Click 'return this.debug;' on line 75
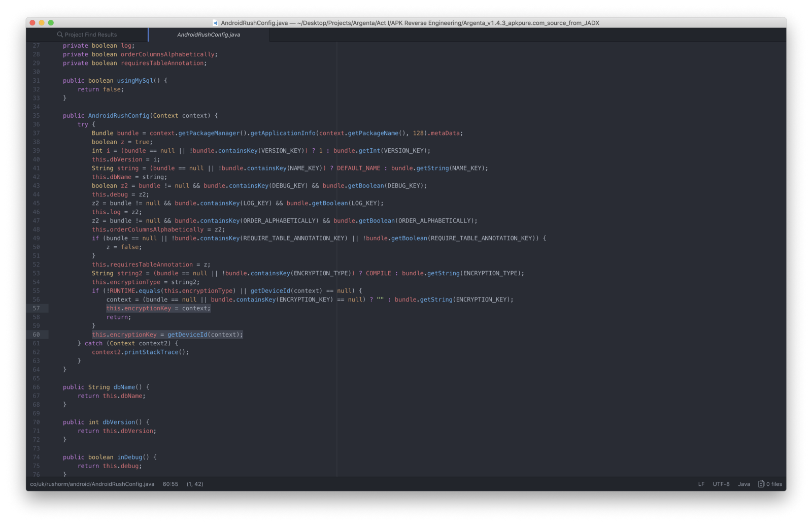 (x=110, y=466)
